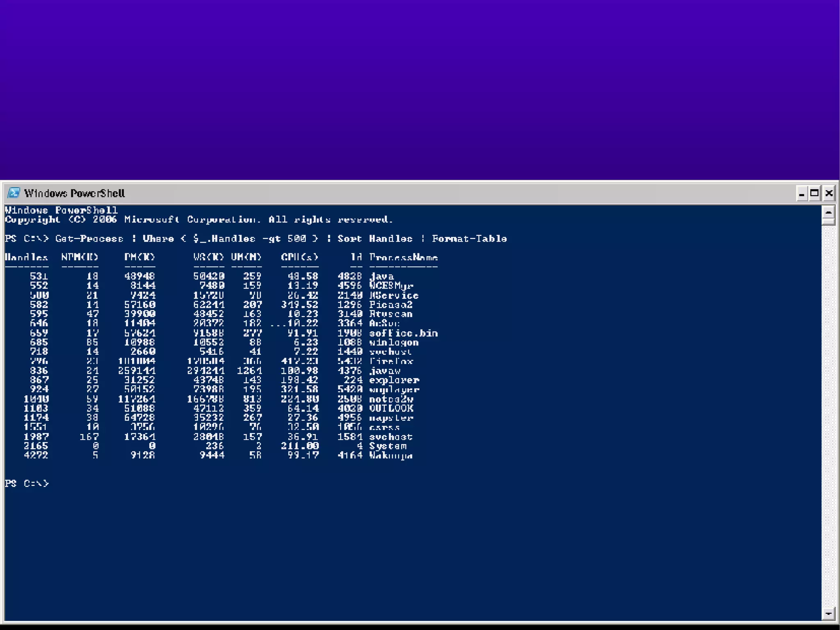
Task: Click the scrollbar up arrow
Action: [828, 212]
